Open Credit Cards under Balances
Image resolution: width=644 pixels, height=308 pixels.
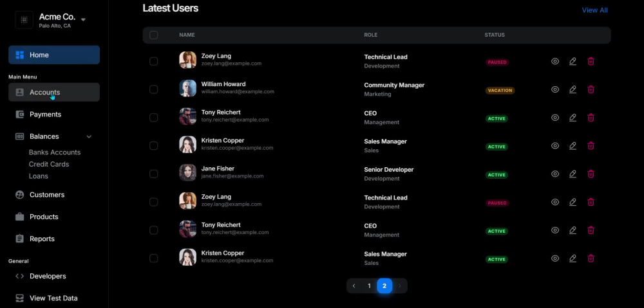[x=49, y=164]
